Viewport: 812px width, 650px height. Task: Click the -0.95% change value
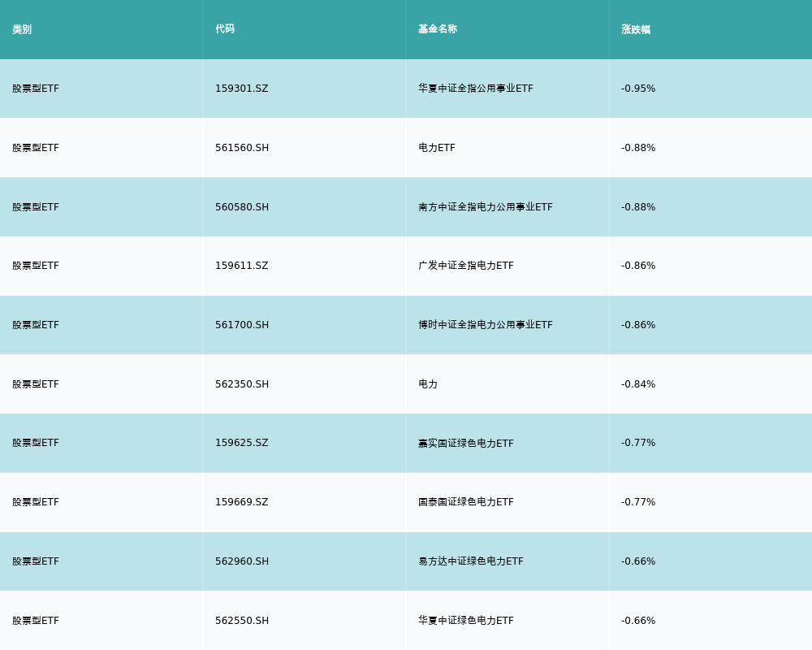[638, 89]
